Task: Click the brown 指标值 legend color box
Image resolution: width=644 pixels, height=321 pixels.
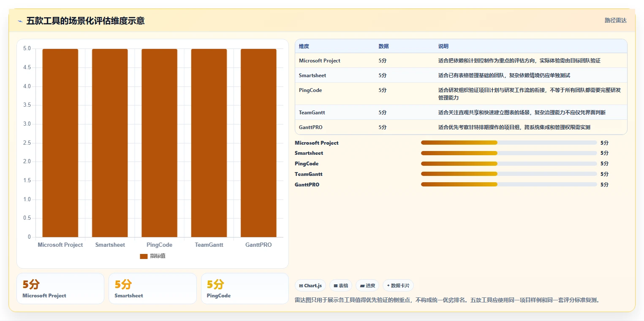Action: (144, 256)
